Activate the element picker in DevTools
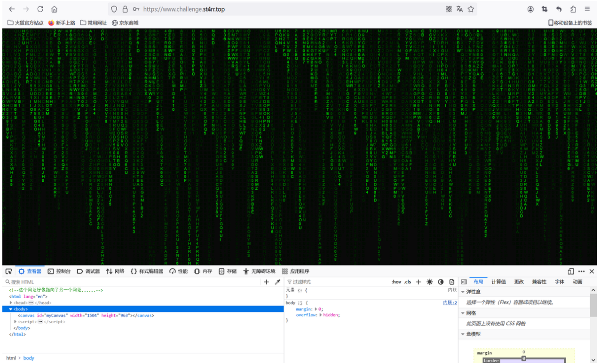The width and height of the screenshot is (601, 364). tap(8, 271)
